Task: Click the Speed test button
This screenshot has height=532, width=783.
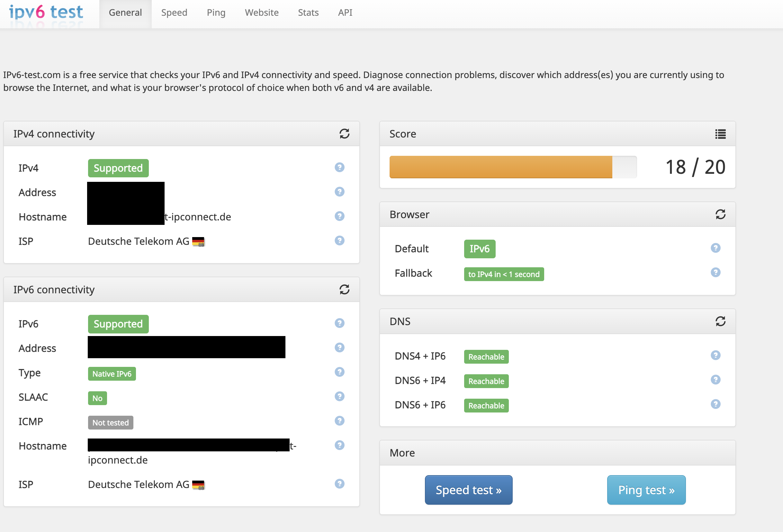Action: click(468, 490)
